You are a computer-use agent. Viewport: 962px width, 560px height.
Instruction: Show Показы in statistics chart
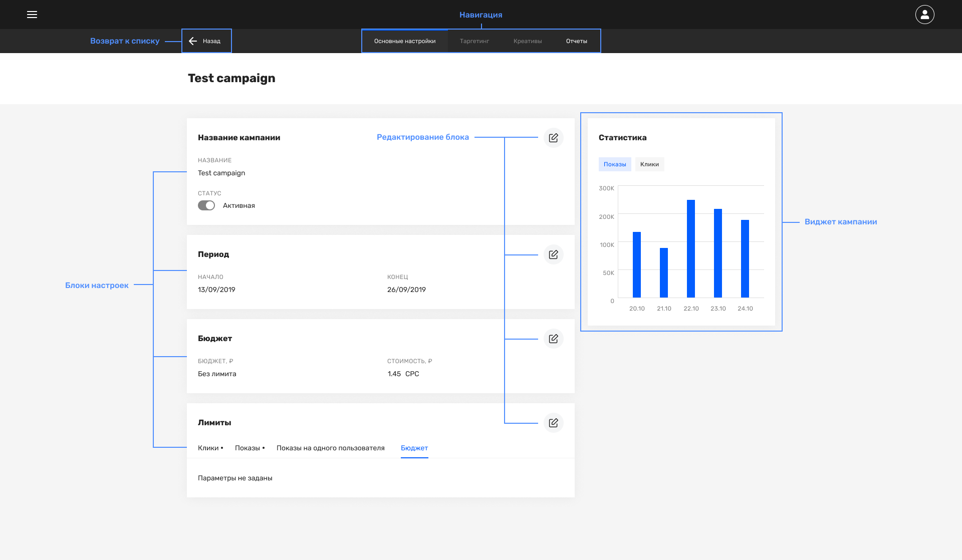615,164
